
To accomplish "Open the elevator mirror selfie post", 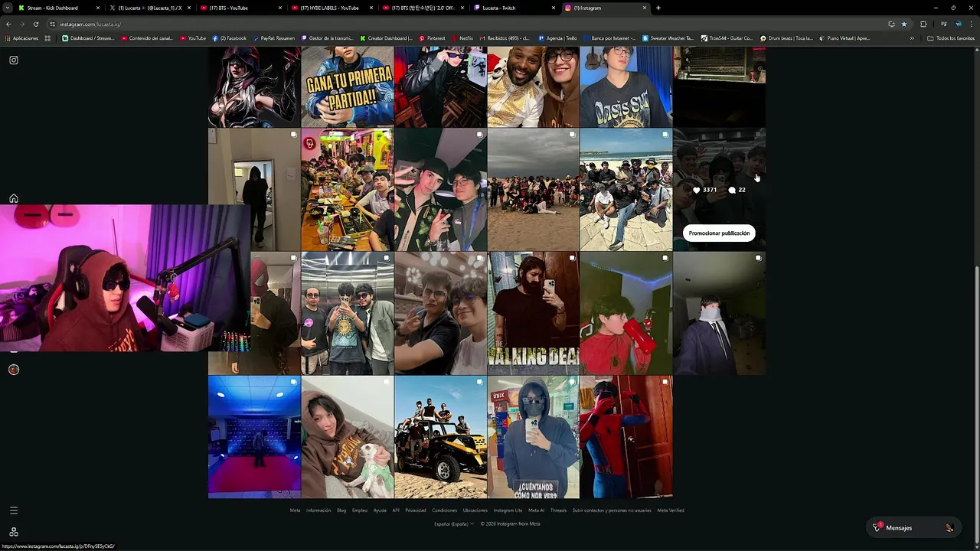I will [x=348, y=314].
